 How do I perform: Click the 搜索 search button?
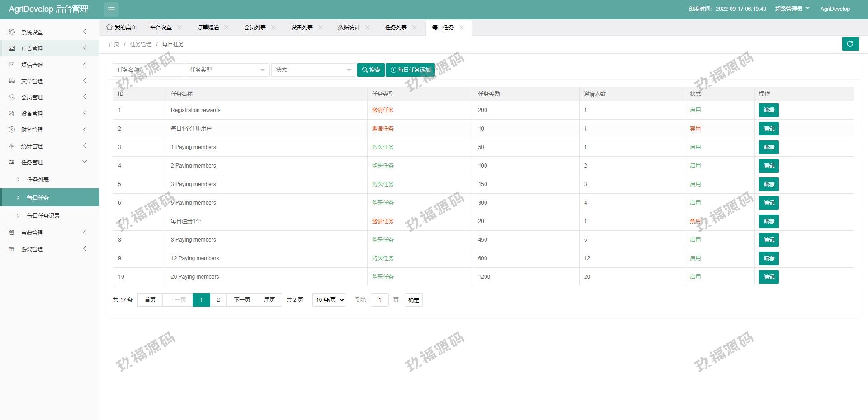tap(371, 70)
